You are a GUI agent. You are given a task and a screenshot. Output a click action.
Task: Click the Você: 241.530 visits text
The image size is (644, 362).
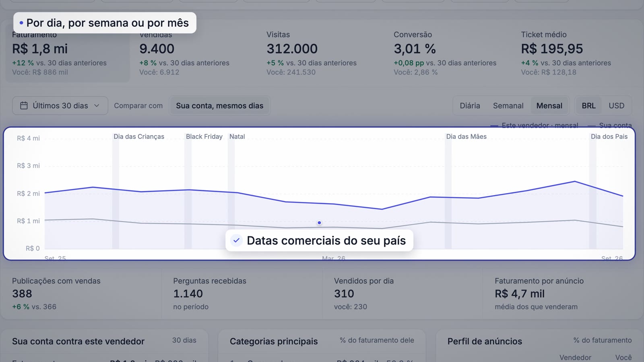(x=291, y=72)
